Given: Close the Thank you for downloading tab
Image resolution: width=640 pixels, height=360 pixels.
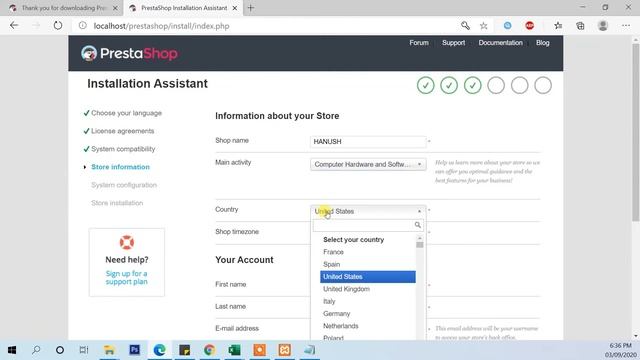Looking at the screenshot, I should [x=115, y=8].
